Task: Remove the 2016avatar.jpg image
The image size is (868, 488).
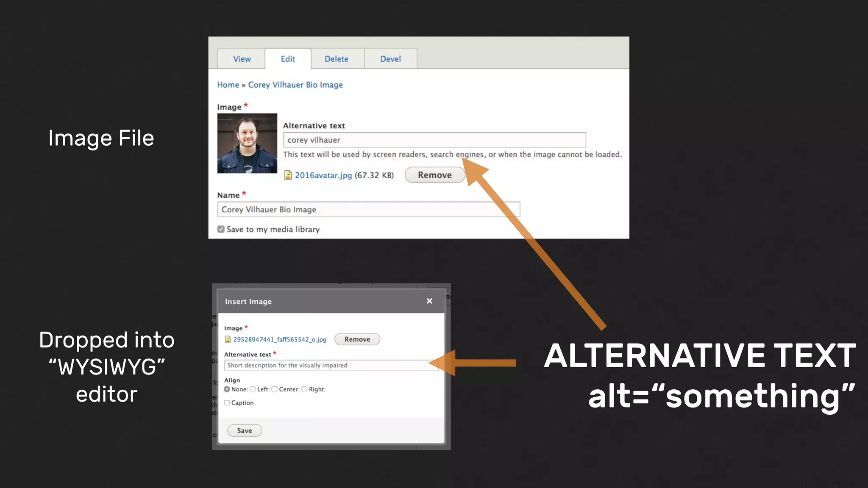Action: [x=435, y=175]
